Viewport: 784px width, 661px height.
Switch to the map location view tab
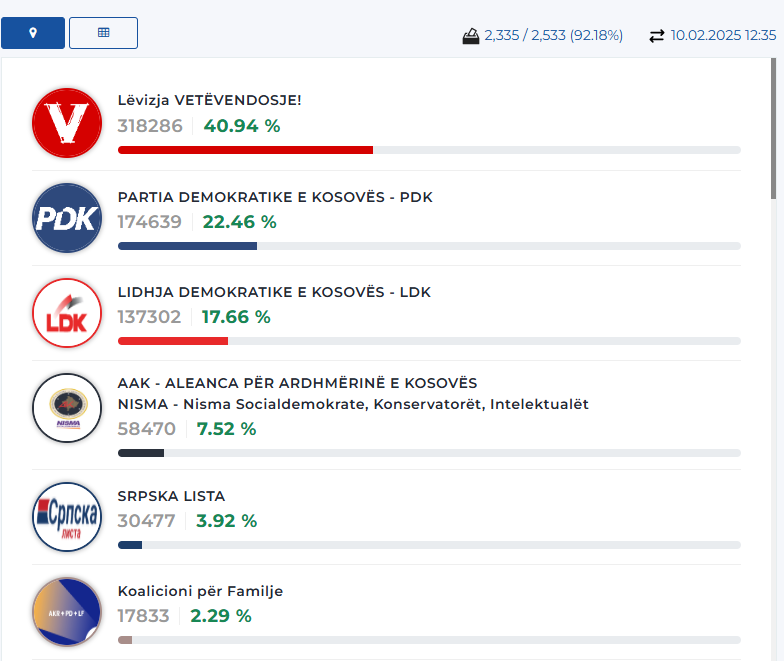pos(33,33)
